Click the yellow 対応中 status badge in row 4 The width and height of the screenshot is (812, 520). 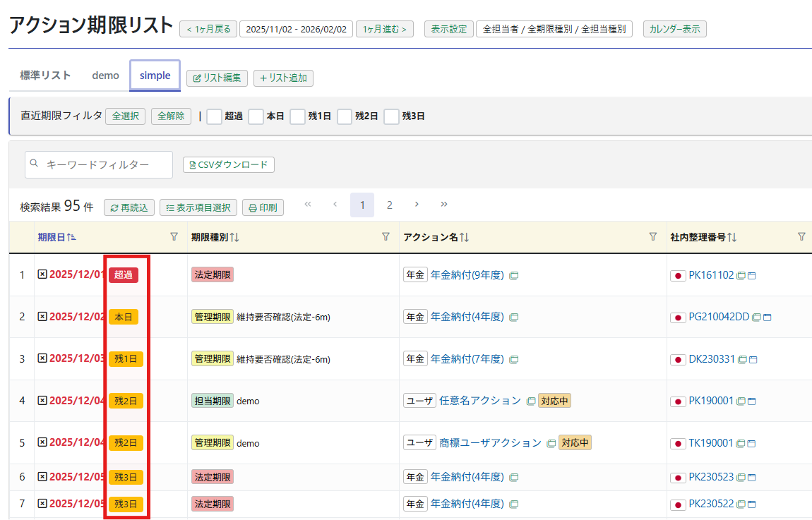[x=554, y=401]
